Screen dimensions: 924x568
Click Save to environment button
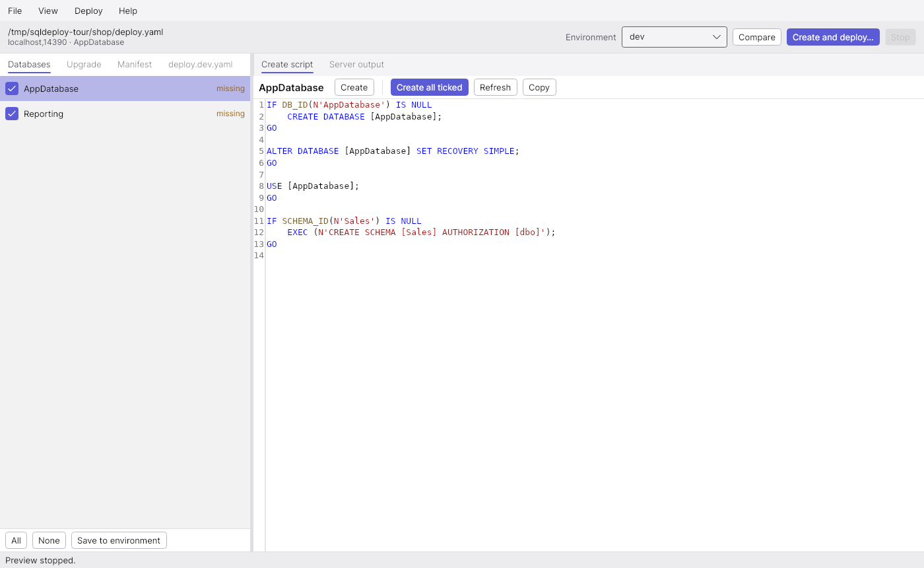(x=119, y=540)
